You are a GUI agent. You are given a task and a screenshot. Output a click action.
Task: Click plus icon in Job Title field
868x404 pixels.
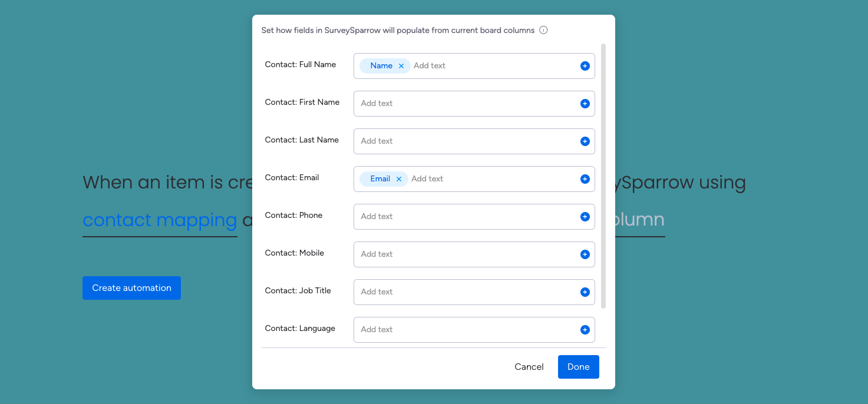point(585,292)
